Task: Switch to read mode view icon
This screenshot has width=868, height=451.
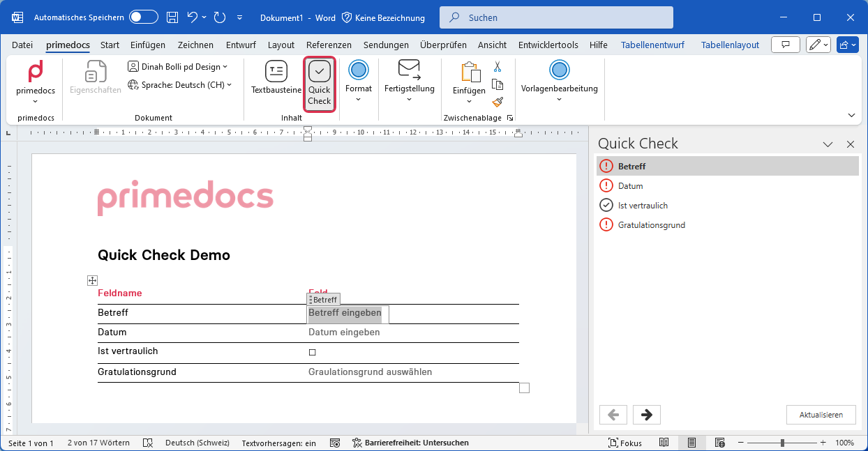Action: pyautogui.click(x=664, y=443)
